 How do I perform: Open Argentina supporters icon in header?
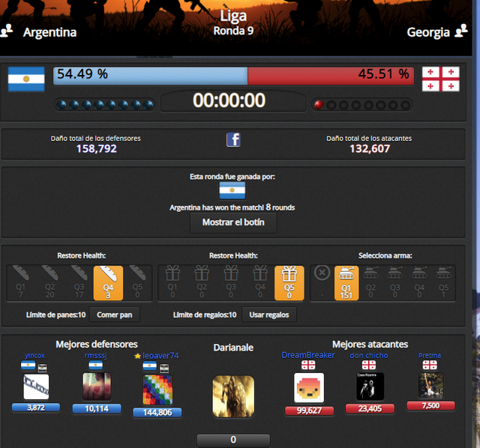[x=7, y=30]
